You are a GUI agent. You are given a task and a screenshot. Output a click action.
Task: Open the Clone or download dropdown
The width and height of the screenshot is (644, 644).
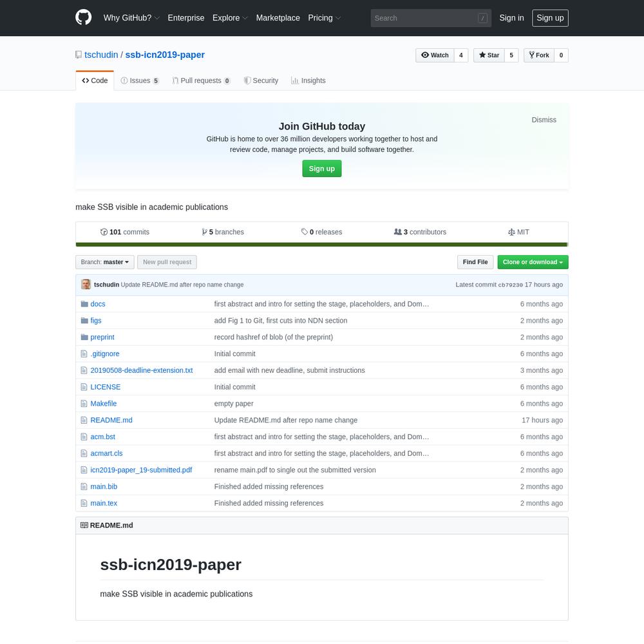point(533,262)
